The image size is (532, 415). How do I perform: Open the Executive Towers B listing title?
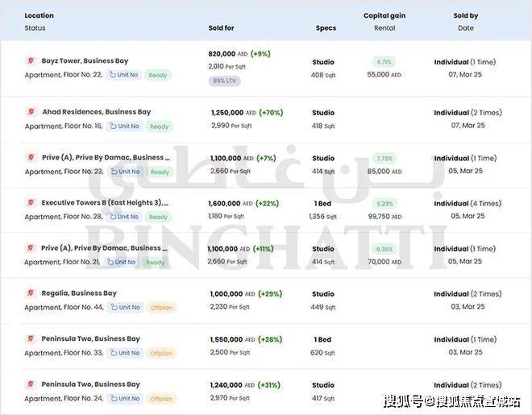click(104, 203)
